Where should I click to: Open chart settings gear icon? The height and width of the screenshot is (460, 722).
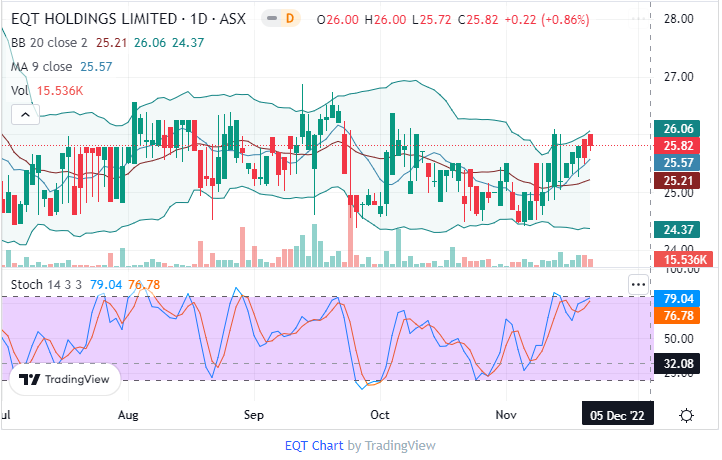pos(687,415)
